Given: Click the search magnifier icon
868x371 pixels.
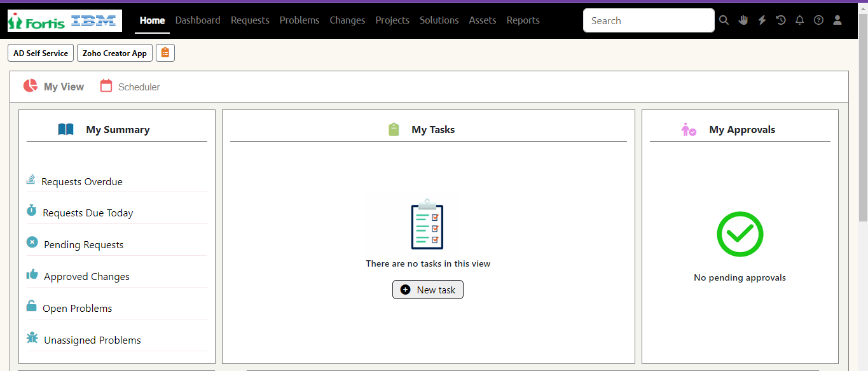Looking at the screenshot, I should click(724, 20).
